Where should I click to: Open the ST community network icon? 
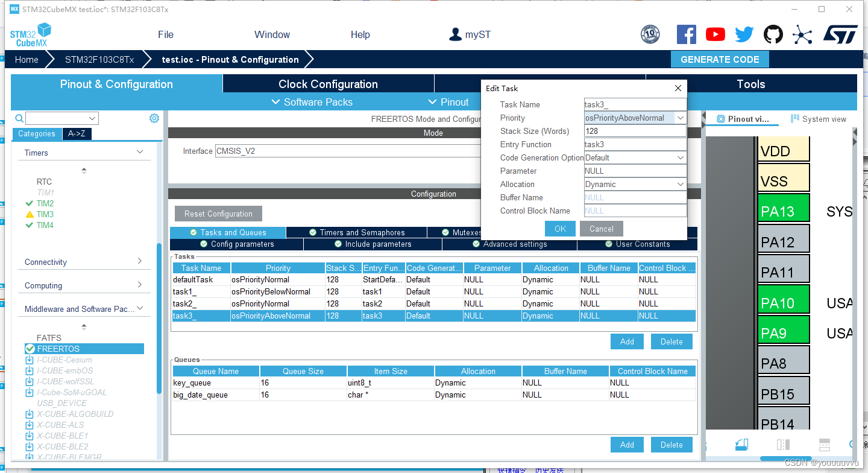tap(802, 34)
